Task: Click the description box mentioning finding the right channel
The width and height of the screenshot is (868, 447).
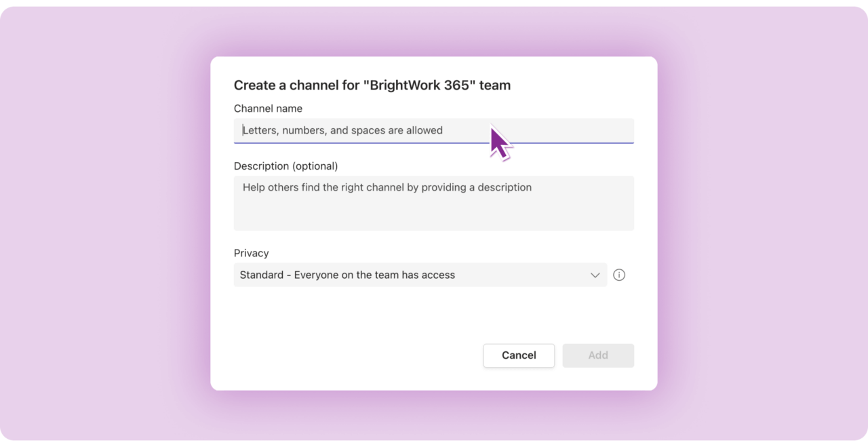Action: coord(434,202)
